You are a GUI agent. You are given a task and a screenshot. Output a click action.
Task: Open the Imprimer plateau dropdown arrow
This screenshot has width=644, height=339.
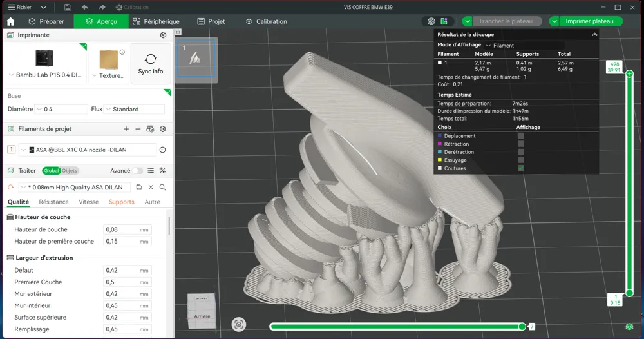tap(554, 21)
